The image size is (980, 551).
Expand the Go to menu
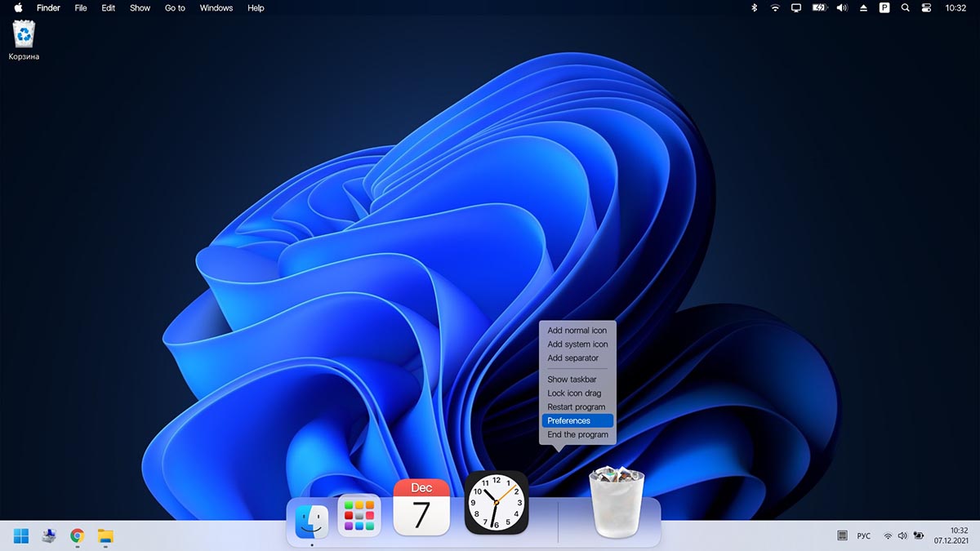coord(175,8)
